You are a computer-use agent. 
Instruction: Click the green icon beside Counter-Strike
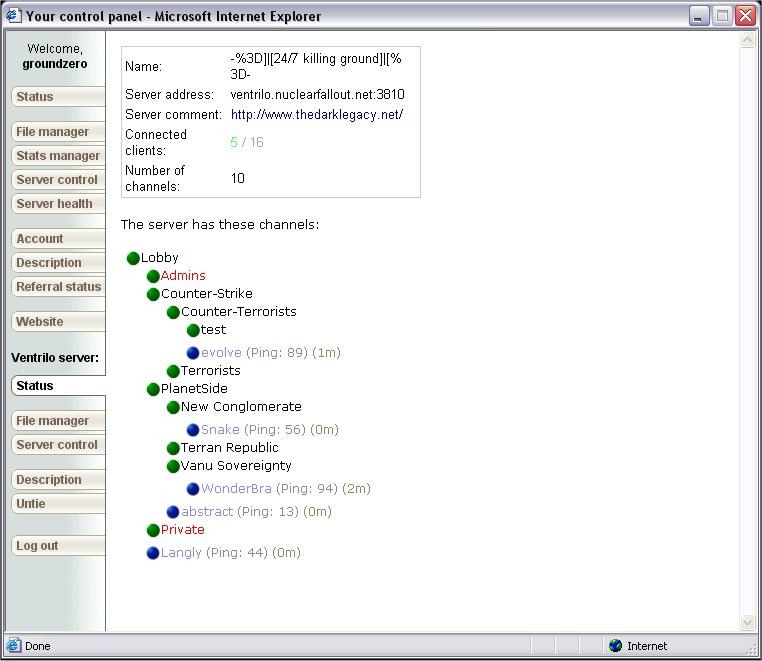coord(153,294)
